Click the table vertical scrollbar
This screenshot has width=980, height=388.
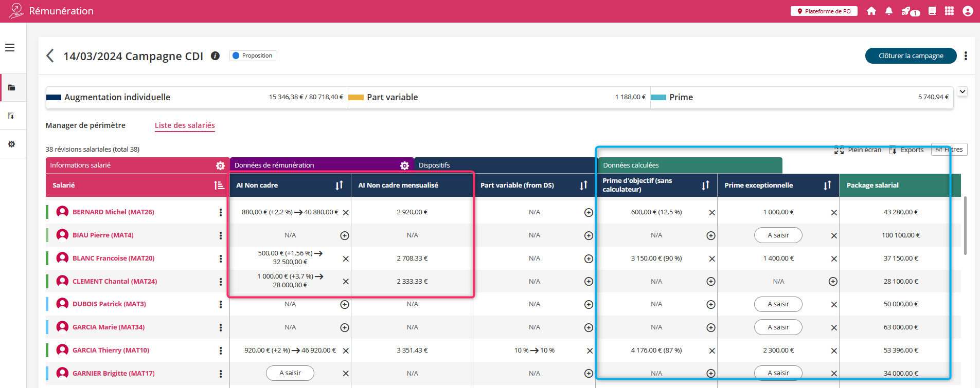(x=965, y=225)
